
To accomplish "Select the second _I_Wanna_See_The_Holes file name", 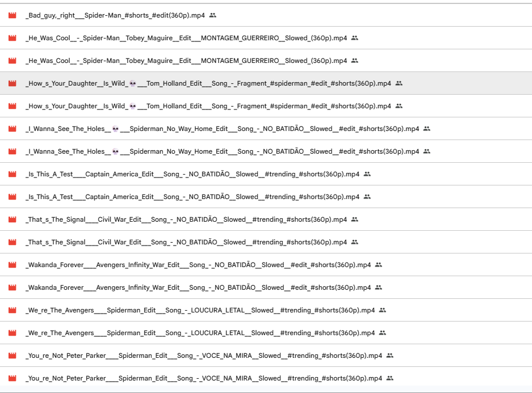I will (222, 151).
